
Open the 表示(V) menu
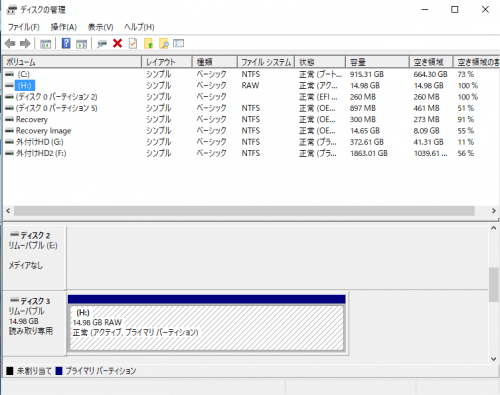(x=100, y=27)
